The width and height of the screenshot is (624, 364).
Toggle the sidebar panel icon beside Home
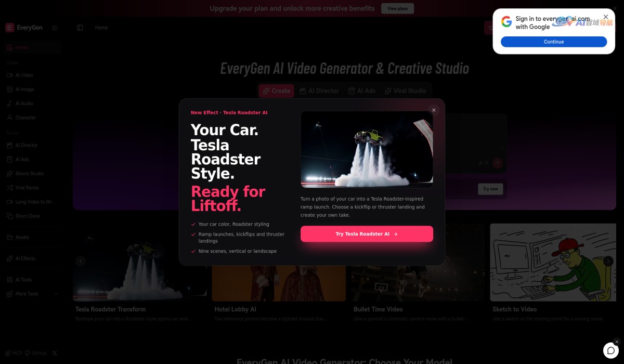80,28
